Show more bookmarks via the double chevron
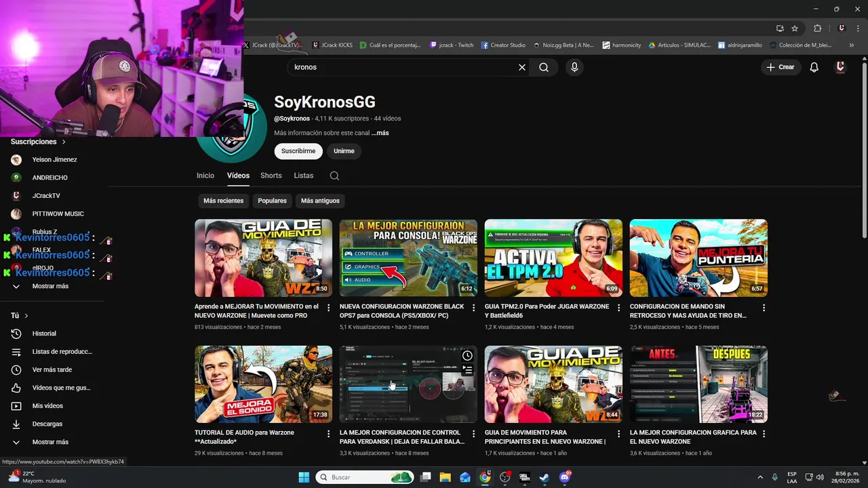This screenshot has width=868, height=488. click(x=852, y=45)
